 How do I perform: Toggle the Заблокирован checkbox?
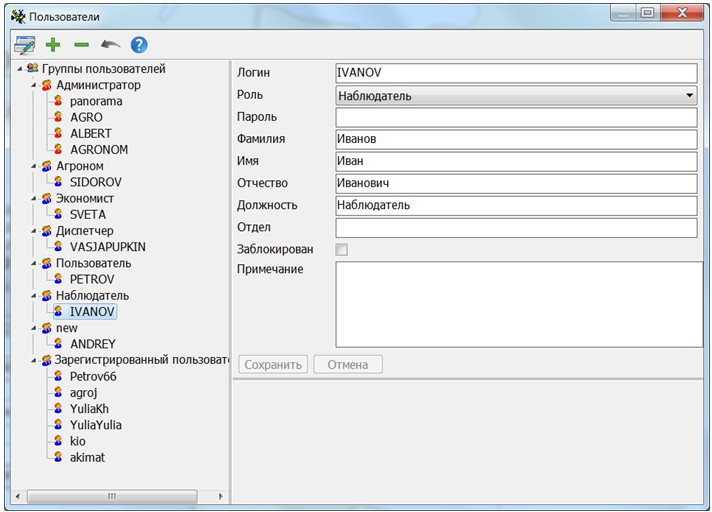tap(342, 249)
